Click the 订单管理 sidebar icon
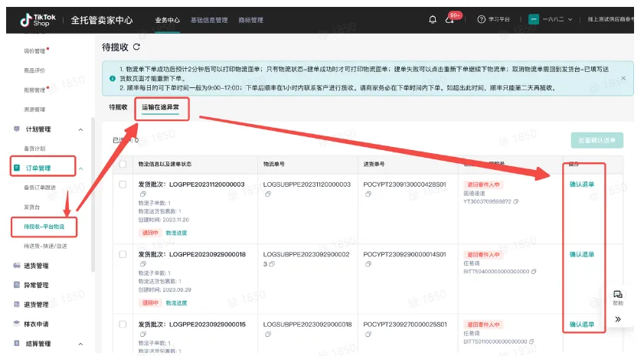644x356 pixels. pos(17,168)
